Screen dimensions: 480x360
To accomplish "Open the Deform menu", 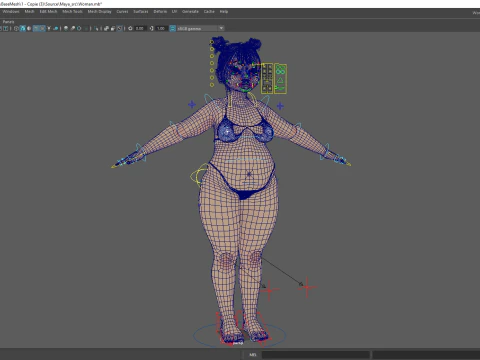I will tap(160, 11).
